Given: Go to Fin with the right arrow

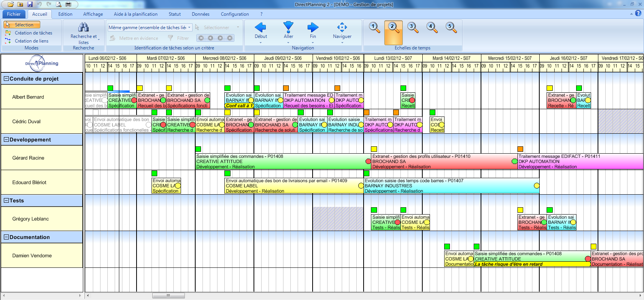Looking at the screenshot, I should [313, 27].
